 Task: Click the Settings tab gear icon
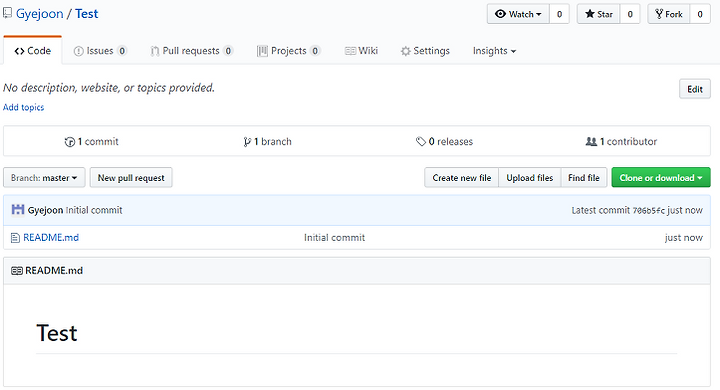point(405,51)
